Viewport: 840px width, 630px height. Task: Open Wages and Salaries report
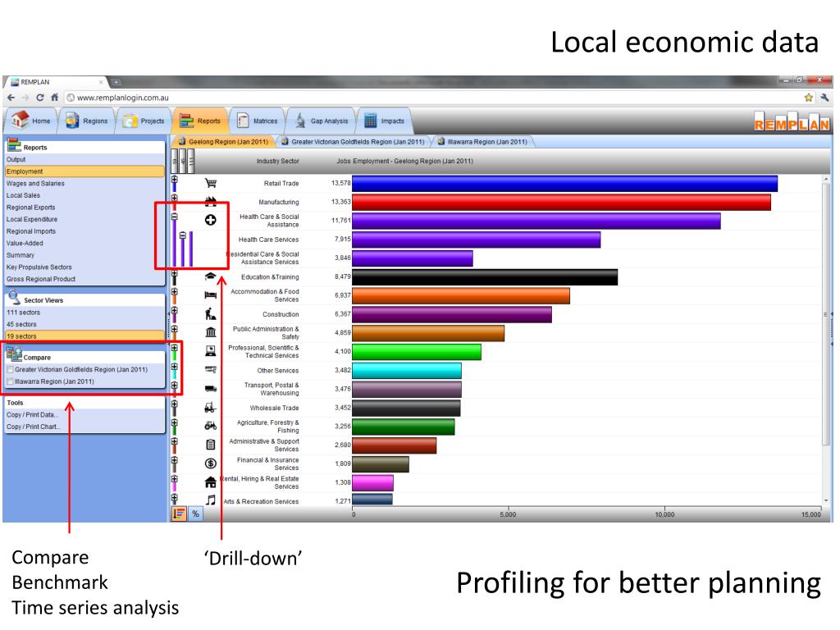[84, 183]
